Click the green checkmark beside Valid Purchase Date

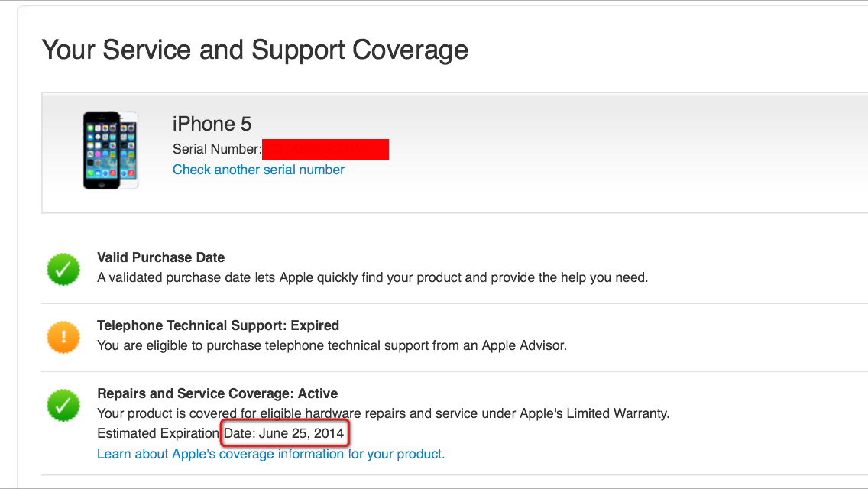[x=63, y=268]
